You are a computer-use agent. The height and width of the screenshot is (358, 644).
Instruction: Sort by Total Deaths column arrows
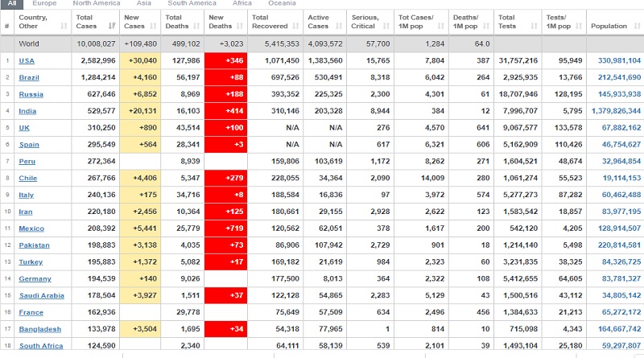196,26
